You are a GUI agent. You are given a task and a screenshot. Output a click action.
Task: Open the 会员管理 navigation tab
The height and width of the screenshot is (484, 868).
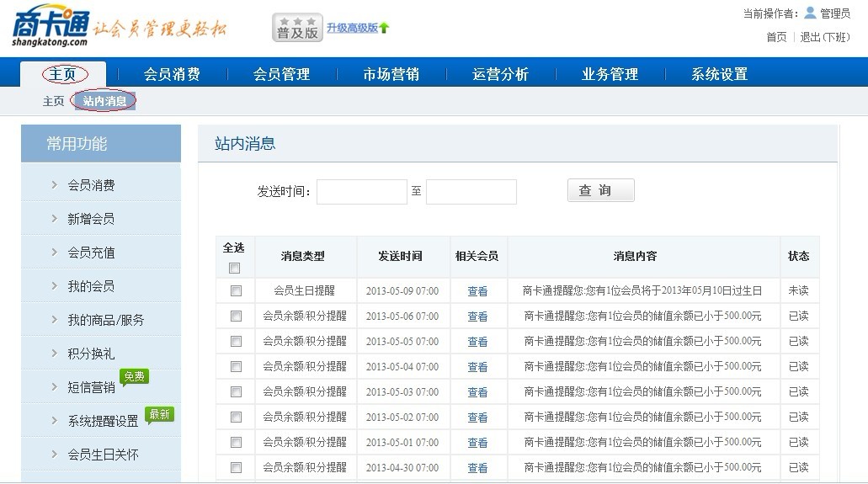tap(281, 74)
